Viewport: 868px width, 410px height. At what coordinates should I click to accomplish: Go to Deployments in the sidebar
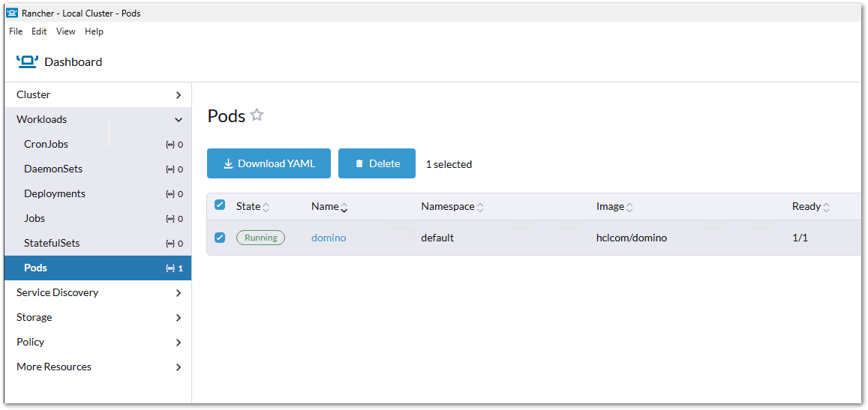point(98,193)
